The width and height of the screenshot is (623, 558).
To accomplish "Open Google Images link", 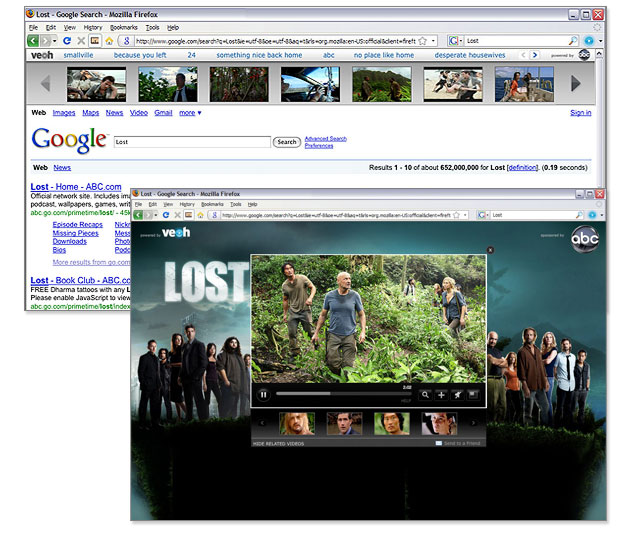I will (64, 113).
